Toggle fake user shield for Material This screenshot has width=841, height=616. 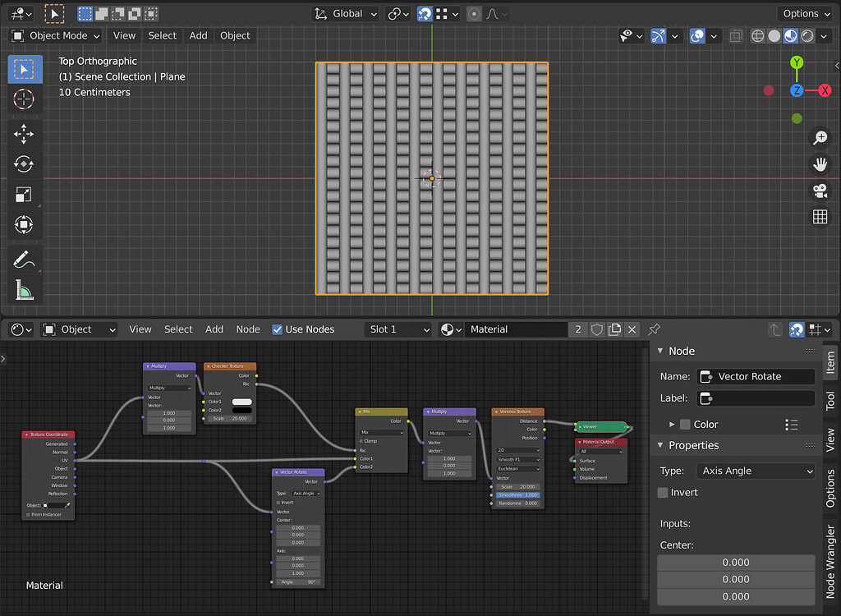click(x=597, y=329)
